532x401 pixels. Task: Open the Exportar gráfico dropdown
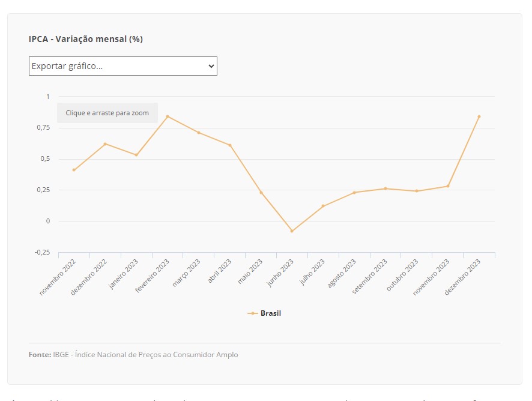tap(122, 66)
